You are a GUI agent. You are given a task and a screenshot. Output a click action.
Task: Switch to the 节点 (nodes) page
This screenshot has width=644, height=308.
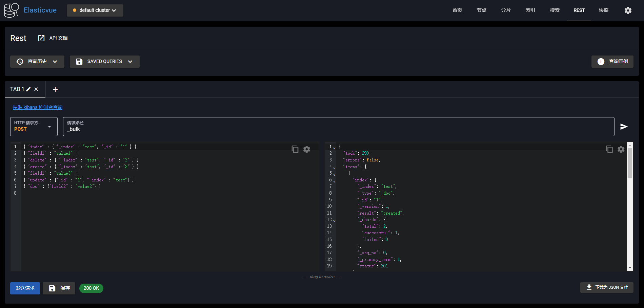point(481,10)
